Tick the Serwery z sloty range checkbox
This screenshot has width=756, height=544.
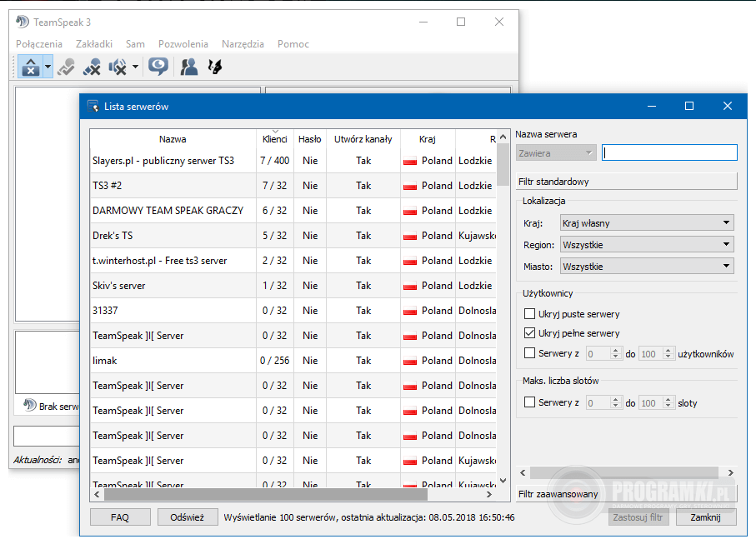pos(529,402)
